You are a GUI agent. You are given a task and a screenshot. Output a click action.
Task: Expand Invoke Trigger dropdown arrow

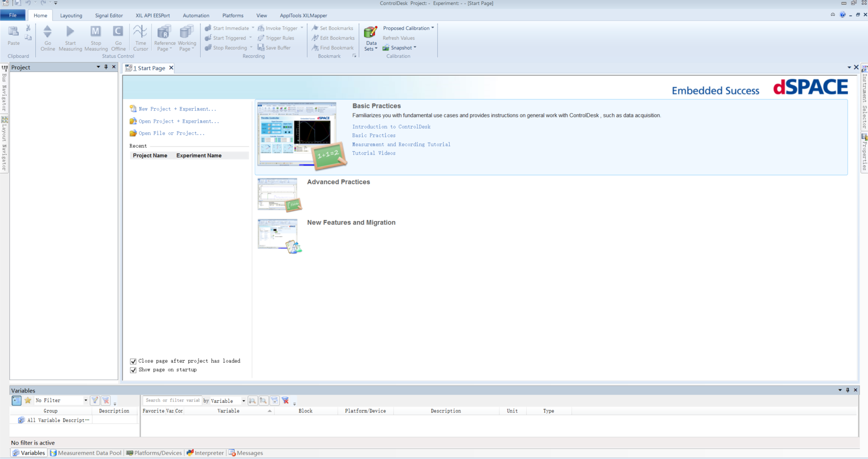302,28
